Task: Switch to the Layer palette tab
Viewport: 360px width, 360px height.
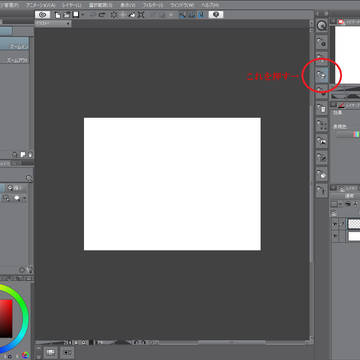Action: 347,188
